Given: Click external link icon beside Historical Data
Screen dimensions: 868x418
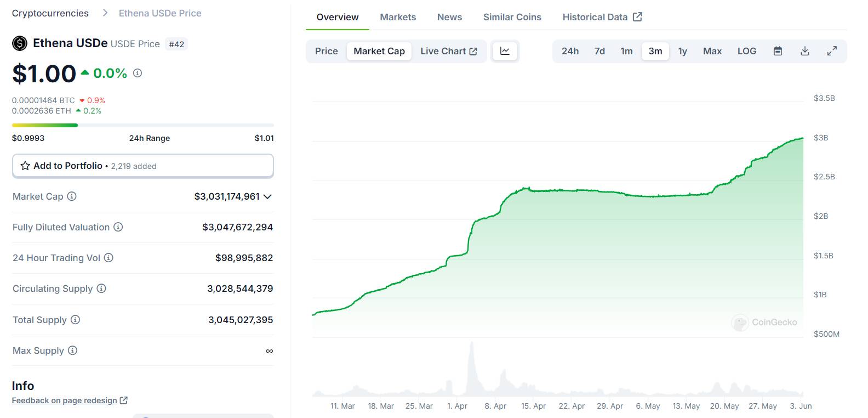Looking at the screenshot, I should [x=637, y=17].
